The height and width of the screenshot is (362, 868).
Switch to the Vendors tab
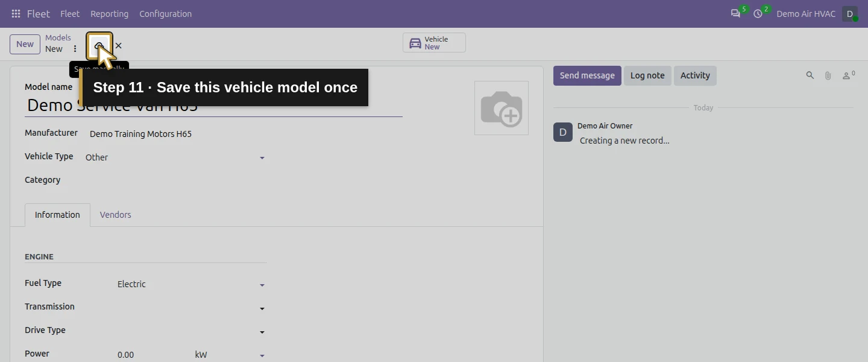point(115,215)
